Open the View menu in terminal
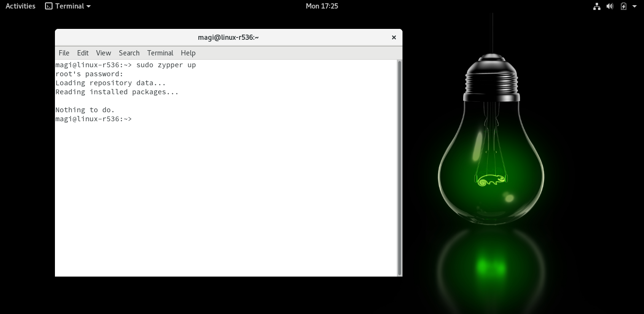Image resolution: width=644 pixels, height=314 pixels. click(x=103, y=53)
